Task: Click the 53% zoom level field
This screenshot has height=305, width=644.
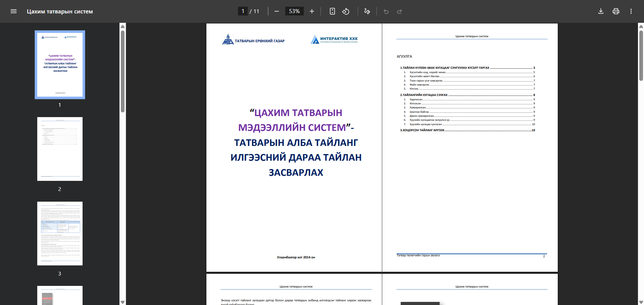Action: pyautogui.click(x=294, y=11)
